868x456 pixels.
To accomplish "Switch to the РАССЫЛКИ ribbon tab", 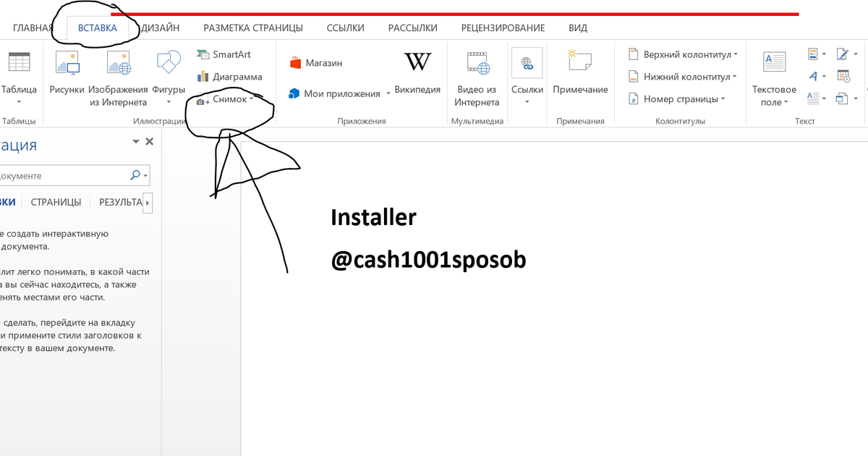I will click(413, 28).
